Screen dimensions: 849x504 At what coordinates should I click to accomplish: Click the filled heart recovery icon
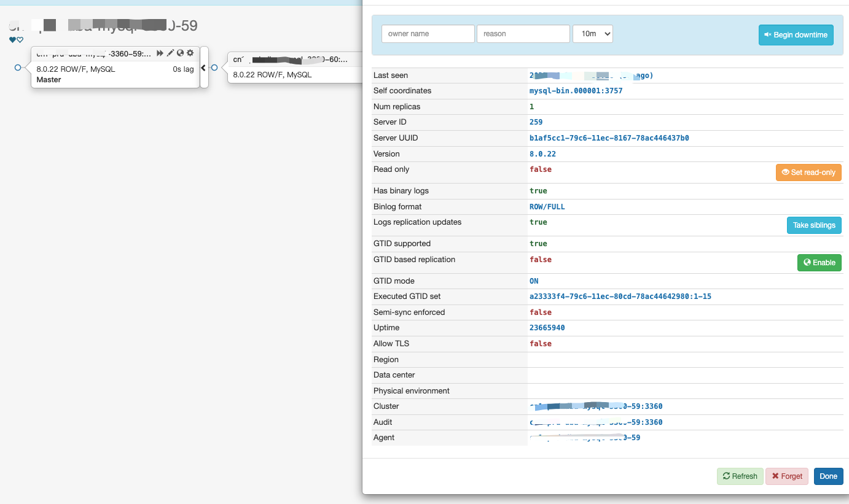[x=12, y=40]
